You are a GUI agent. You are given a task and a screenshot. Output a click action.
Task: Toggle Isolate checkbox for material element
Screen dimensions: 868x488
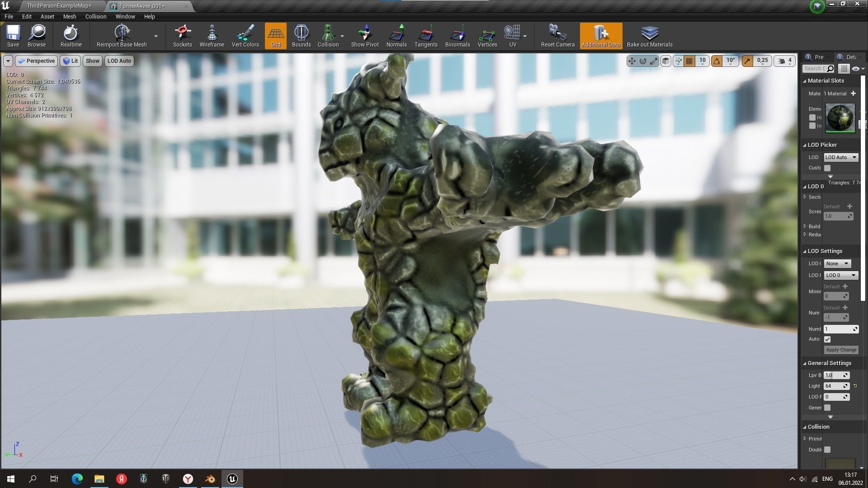pyautogui.click(x=812, y=126)
